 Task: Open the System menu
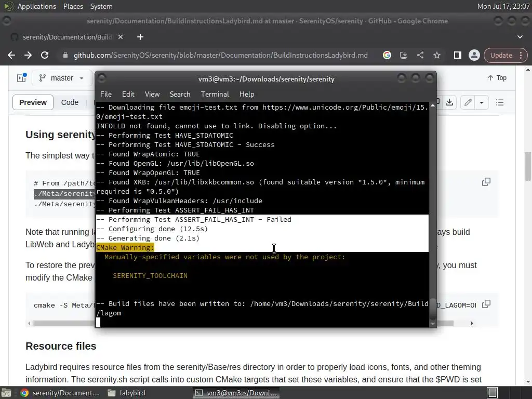(101, 6)
